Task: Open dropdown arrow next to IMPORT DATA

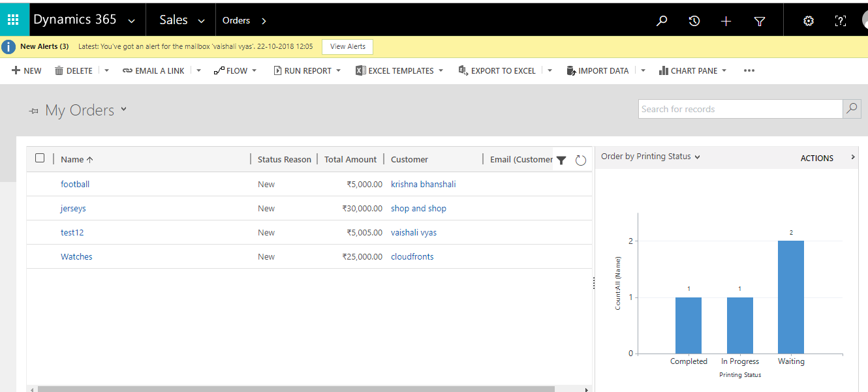Action: pyautogui.click(x=643, y=70)
